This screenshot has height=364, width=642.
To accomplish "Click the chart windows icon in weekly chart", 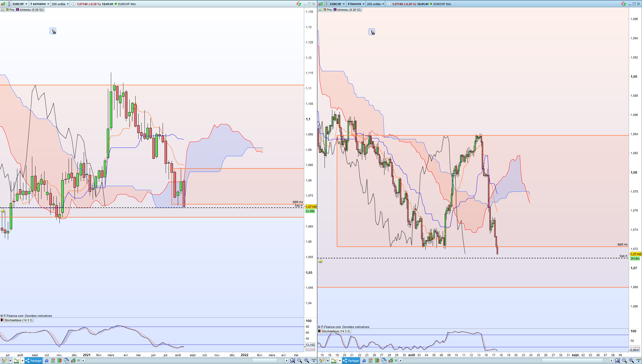I will pyautogui.click(x=66, y=360).
